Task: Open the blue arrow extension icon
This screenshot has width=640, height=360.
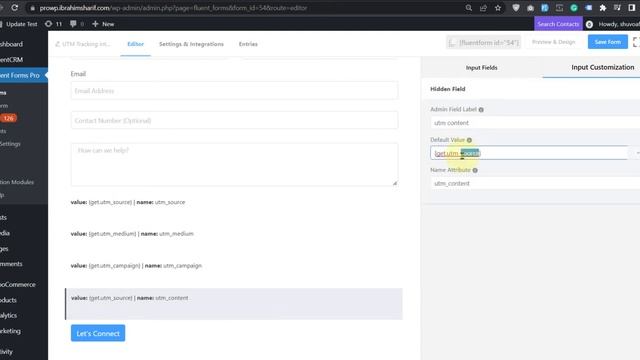Action: pyautogui.click(x=588, y=8)
